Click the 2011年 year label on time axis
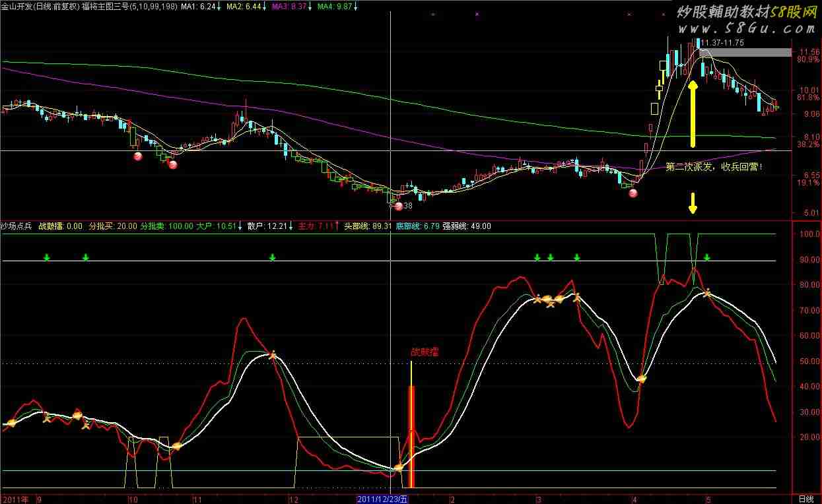 coord(15,499)
